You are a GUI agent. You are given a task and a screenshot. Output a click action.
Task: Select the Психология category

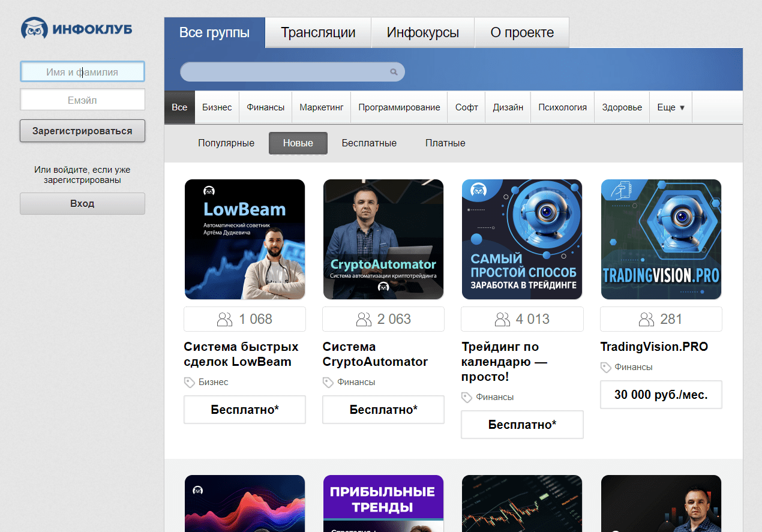(563, 107)
